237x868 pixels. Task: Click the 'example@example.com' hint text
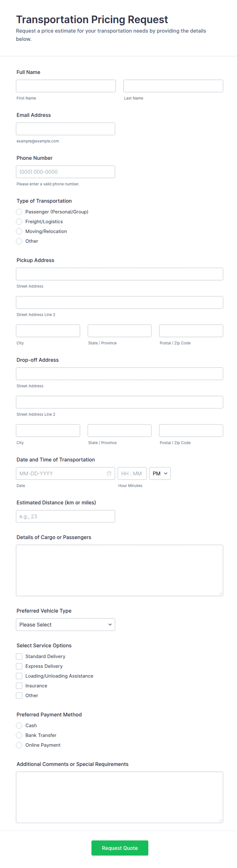point(38,141)
